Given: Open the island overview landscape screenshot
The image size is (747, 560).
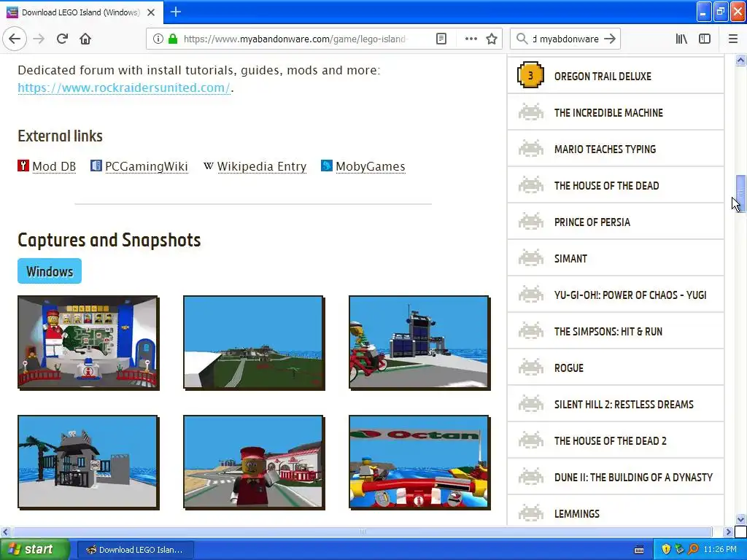Looking at the screenshot, I should tap(254, 343).
